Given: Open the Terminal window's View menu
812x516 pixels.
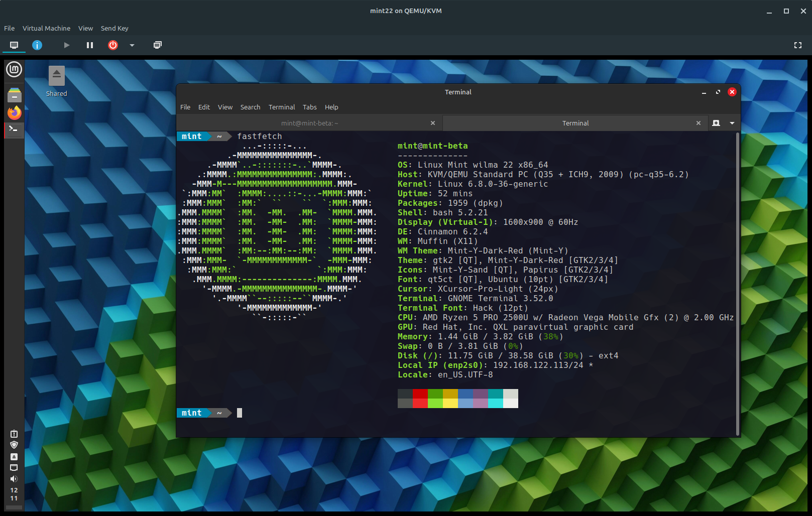Looking at the screenshot, I should [225, 107].
